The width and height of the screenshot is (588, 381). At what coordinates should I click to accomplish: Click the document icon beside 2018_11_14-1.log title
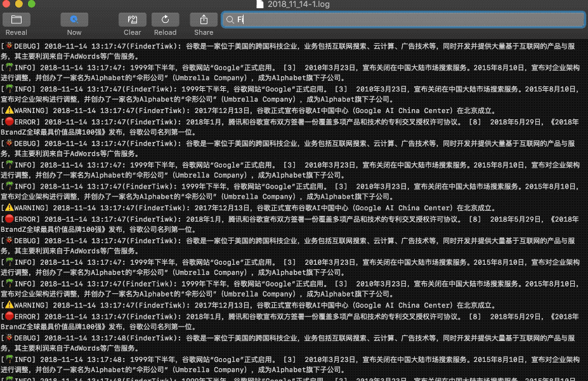pyautogui.click(x=259, y=4)
